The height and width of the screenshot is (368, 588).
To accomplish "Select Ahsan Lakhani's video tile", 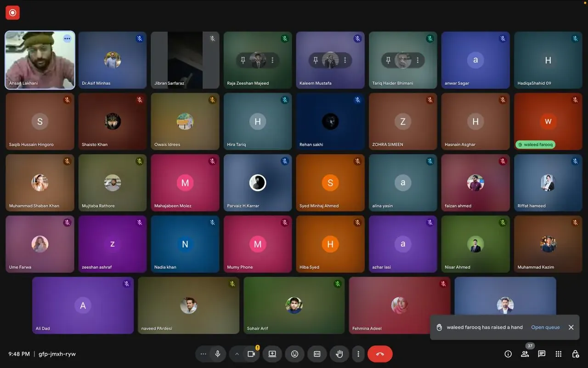I will 40,60.
